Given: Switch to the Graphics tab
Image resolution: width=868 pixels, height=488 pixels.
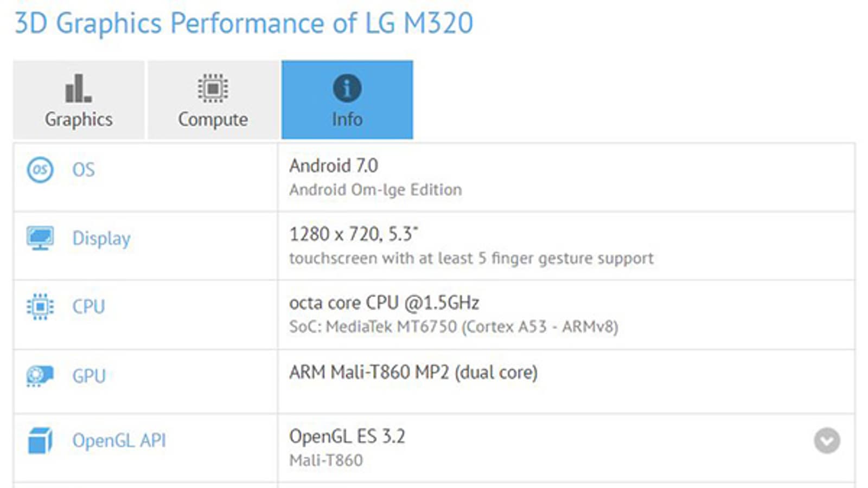Looking at the screenshot, I should [79, 119].
